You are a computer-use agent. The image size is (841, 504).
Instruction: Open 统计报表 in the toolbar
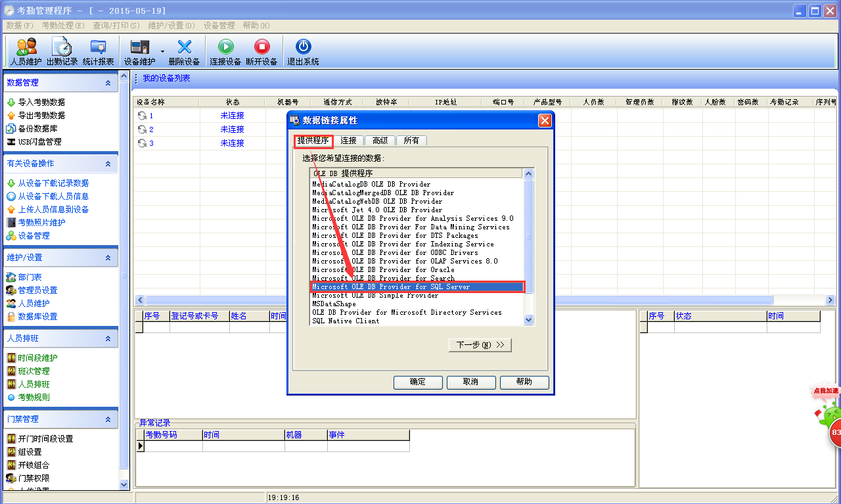pyautogui.click(x=98, y=51)
